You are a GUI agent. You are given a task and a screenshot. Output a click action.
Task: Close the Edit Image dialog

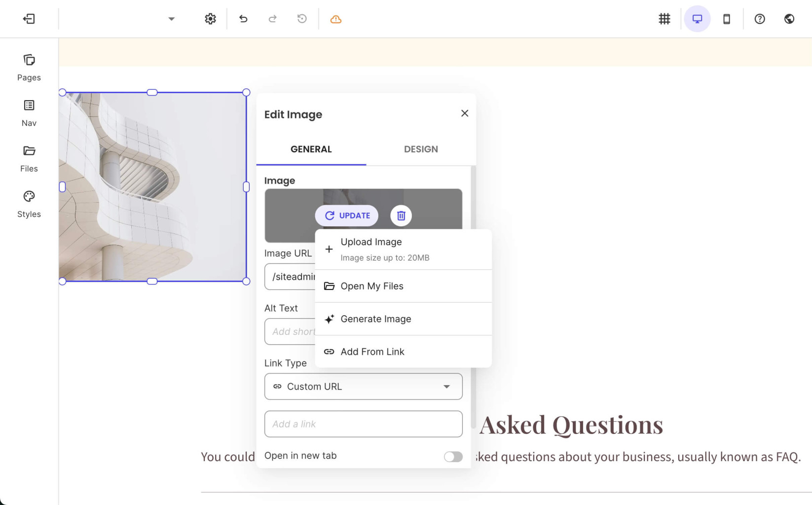pyautogui.click(x=465, y=113)
